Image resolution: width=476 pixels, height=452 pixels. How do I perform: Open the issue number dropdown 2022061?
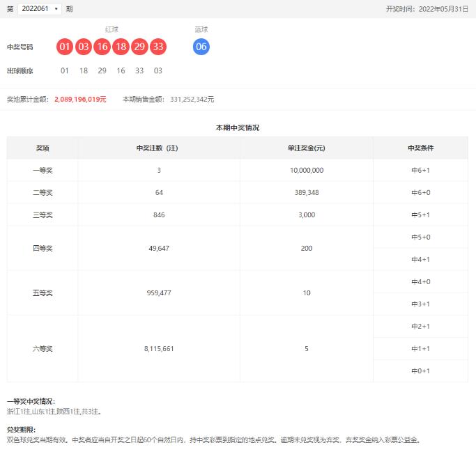tap(40, 9)
